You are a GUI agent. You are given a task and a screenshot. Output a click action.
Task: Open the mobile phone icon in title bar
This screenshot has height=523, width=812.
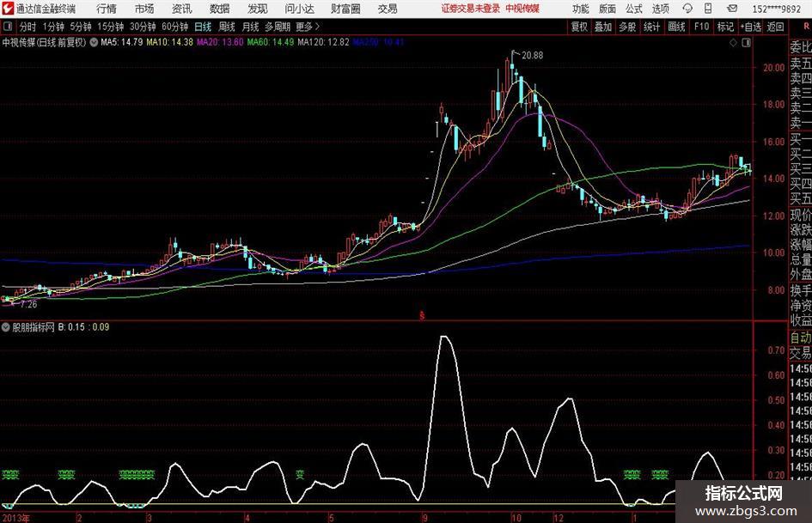(x=708, y=9)
